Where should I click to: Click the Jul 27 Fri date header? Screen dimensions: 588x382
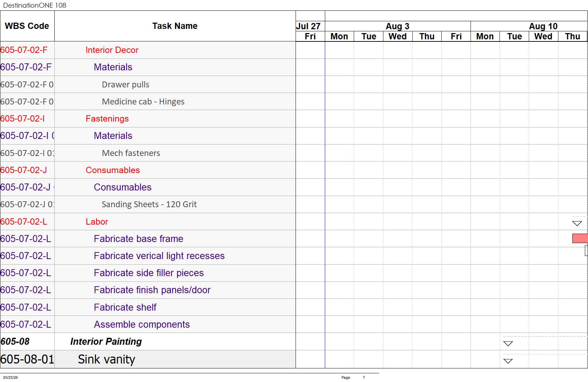pos(310,37)
